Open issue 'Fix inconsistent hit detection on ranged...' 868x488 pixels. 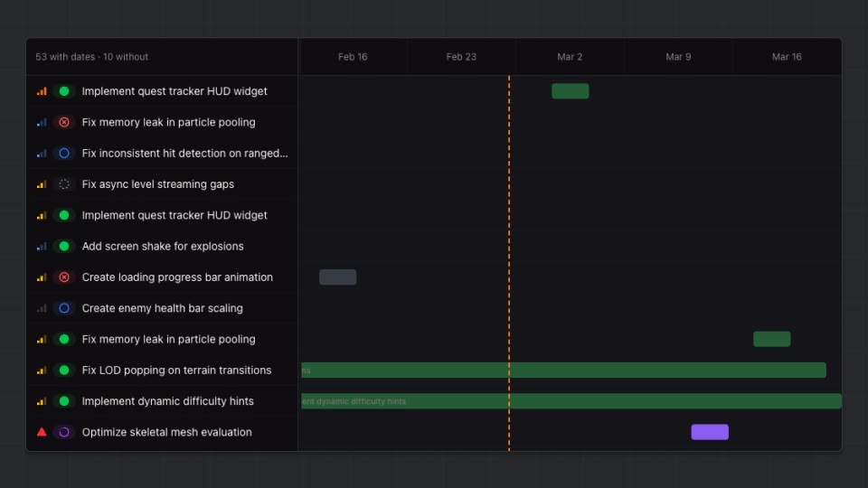[184, 154]
